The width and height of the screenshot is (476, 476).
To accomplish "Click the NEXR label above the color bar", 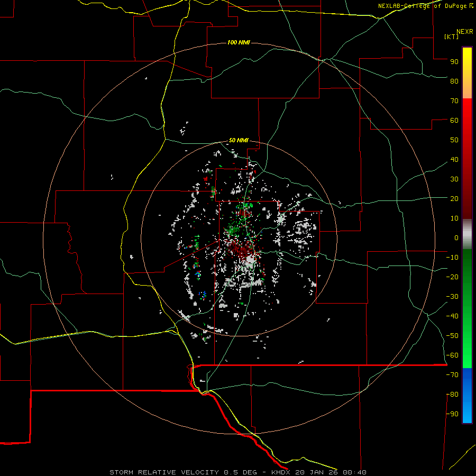I will 465,32.
